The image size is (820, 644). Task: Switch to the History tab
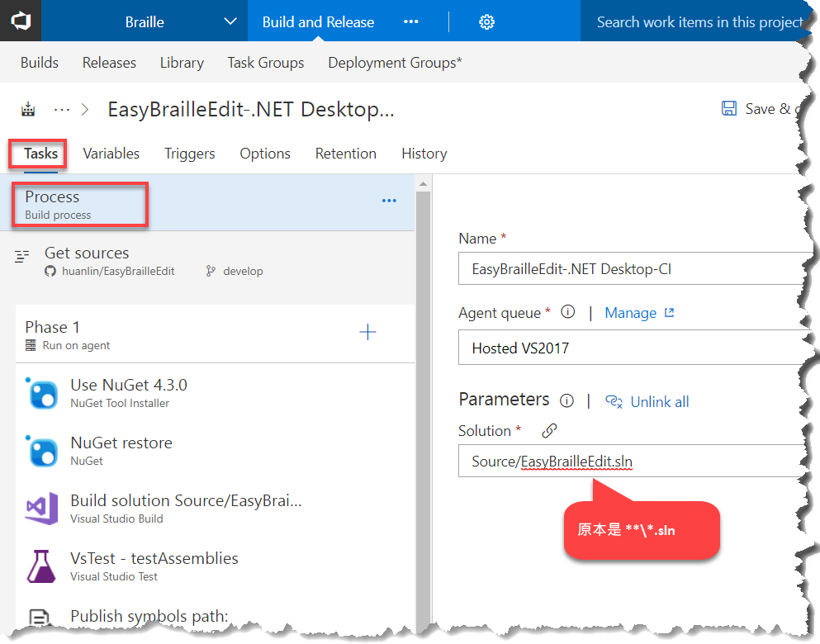[424, 154]
